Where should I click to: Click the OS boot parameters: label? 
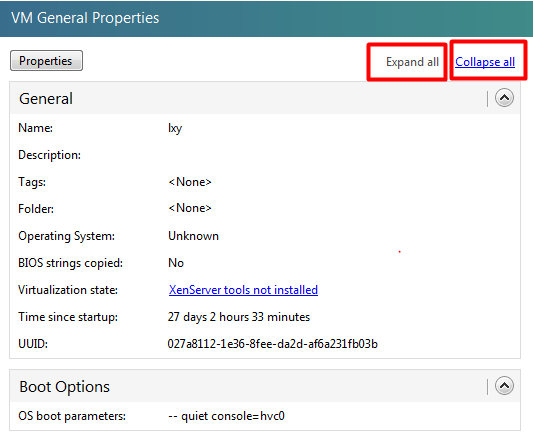(x=72, y=416)
